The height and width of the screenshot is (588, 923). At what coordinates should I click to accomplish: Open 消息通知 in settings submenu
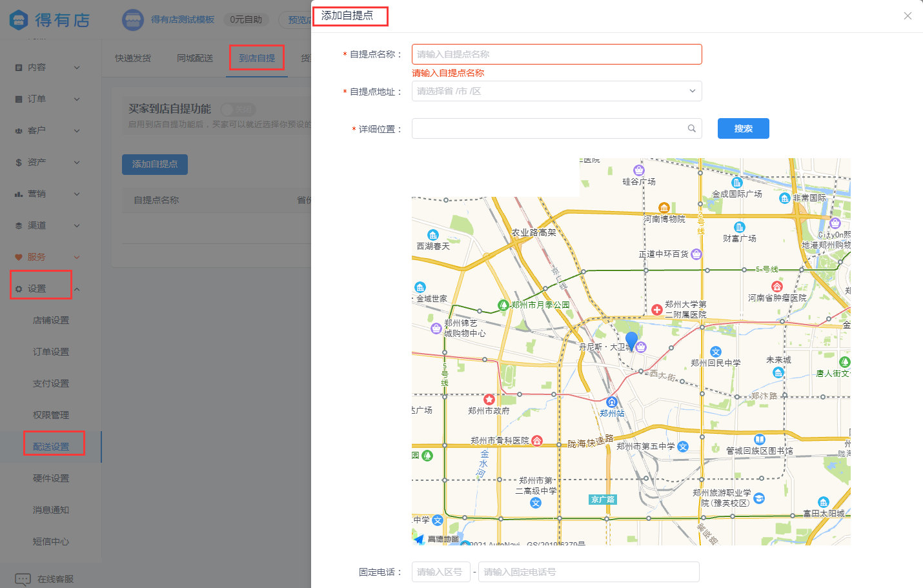(x=51, y=510)
